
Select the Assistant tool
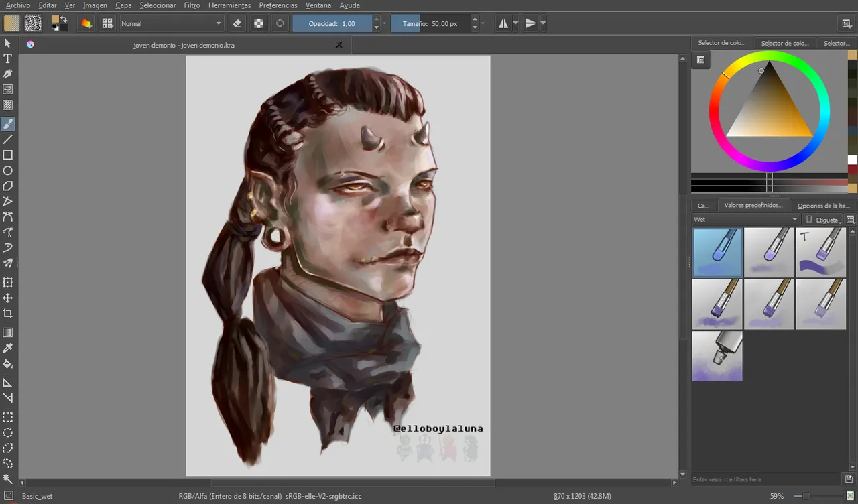(x=8, y=382)
